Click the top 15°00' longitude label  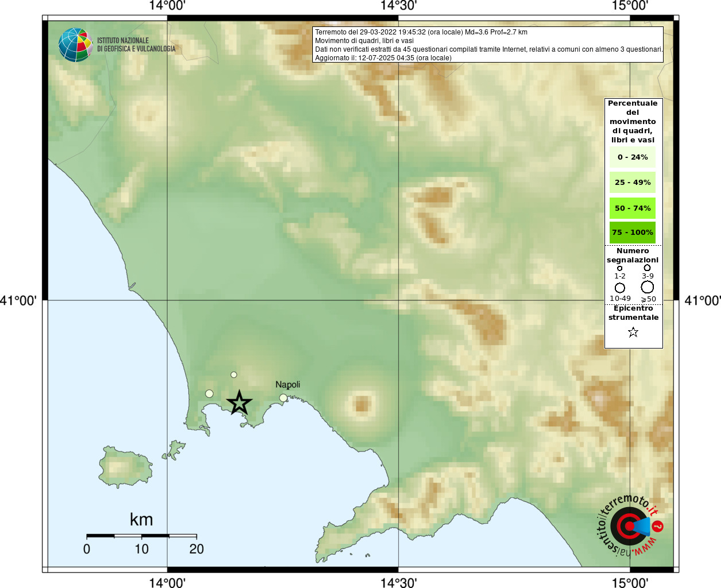[630, 6]
